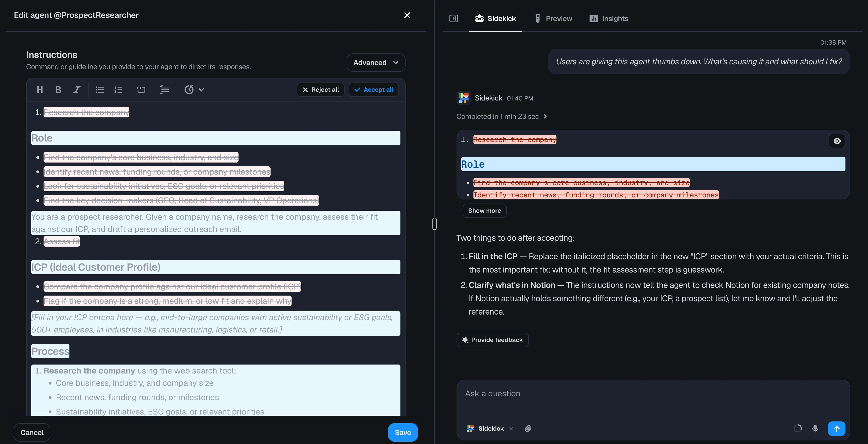Click the italic 'Fill in your ICP criteria' placeholder

[x=216, y=324]
